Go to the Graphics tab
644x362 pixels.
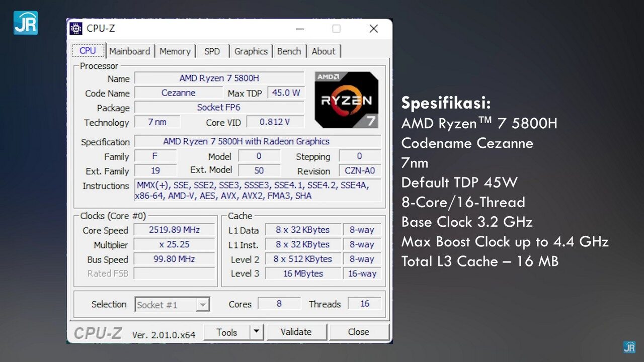(251, 51)
